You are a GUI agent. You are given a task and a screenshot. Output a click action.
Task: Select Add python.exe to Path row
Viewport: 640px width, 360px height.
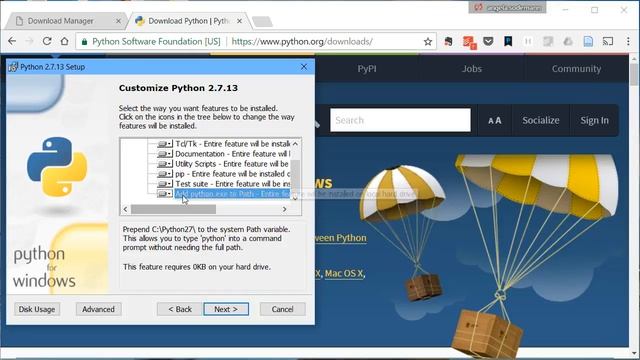233,194
